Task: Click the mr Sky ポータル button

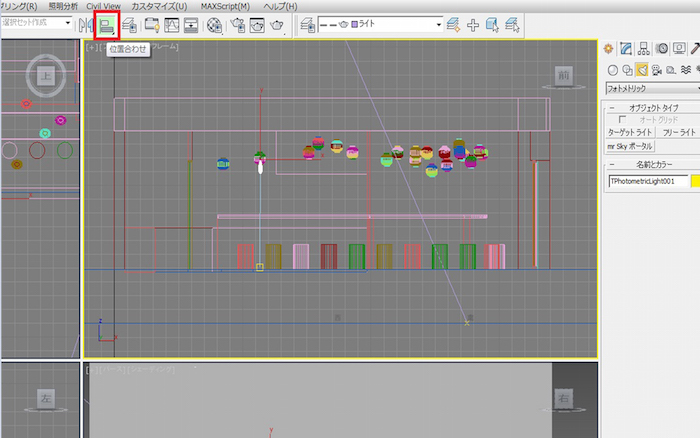Action: (x=631, y=146)
